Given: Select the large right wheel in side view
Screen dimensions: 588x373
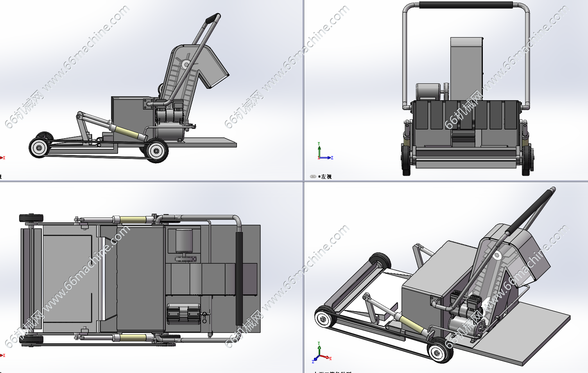Looking at the screenshot, I should coord(156,151).
